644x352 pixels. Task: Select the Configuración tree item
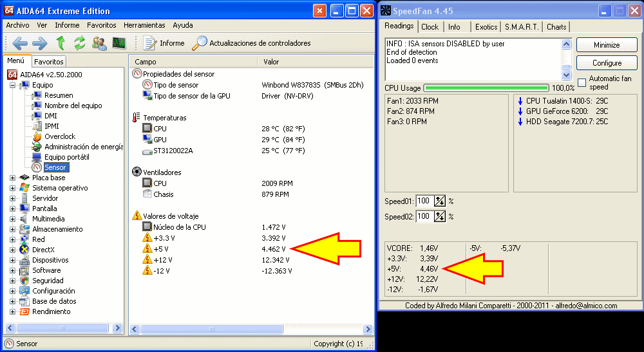pos(53,291)
